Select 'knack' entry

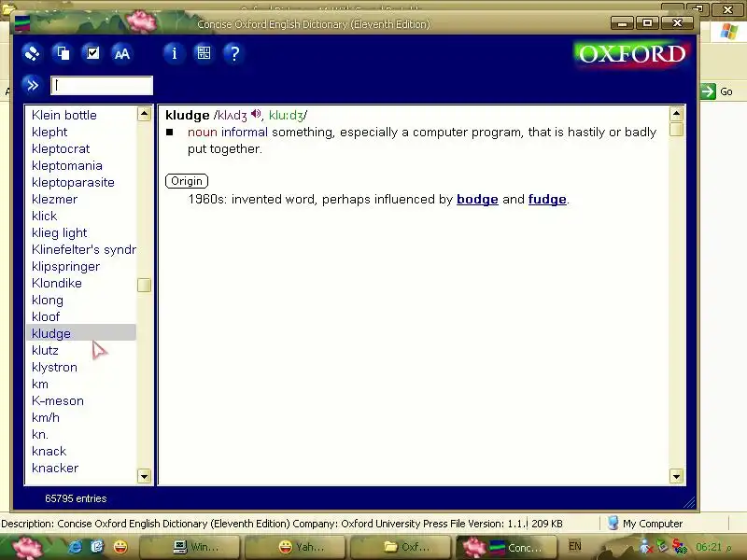(49, 452)
